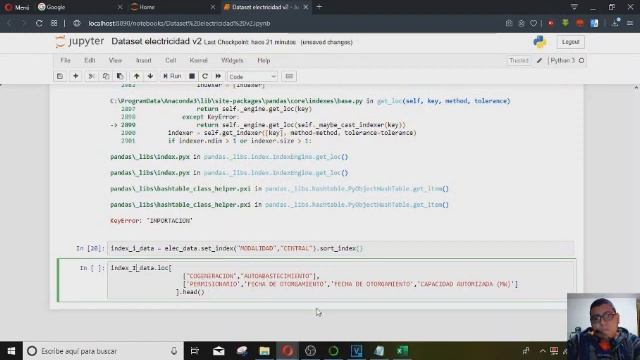Click the get_loc link in traceback
The height and width of the screenshot is (360, 640).
tap(389, 101)
